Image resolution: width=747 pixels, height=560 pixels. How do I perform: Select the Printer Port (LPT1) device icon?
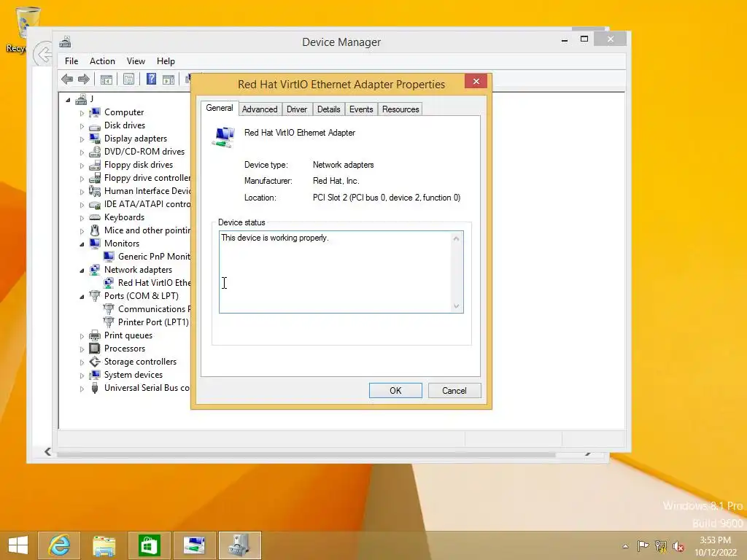(x=109, y=322)
